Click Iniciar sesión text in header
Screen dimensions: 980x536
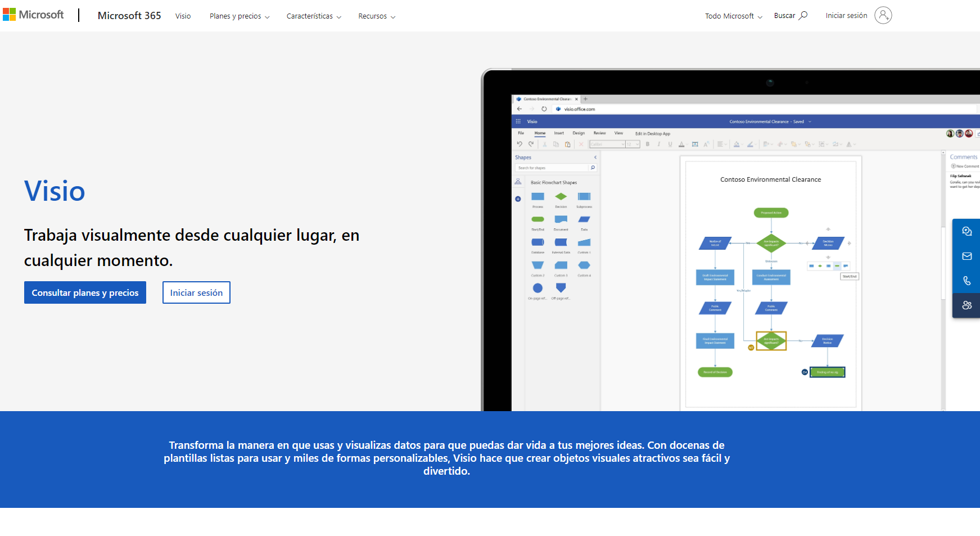pyautogui.click(x=846, y=16)
